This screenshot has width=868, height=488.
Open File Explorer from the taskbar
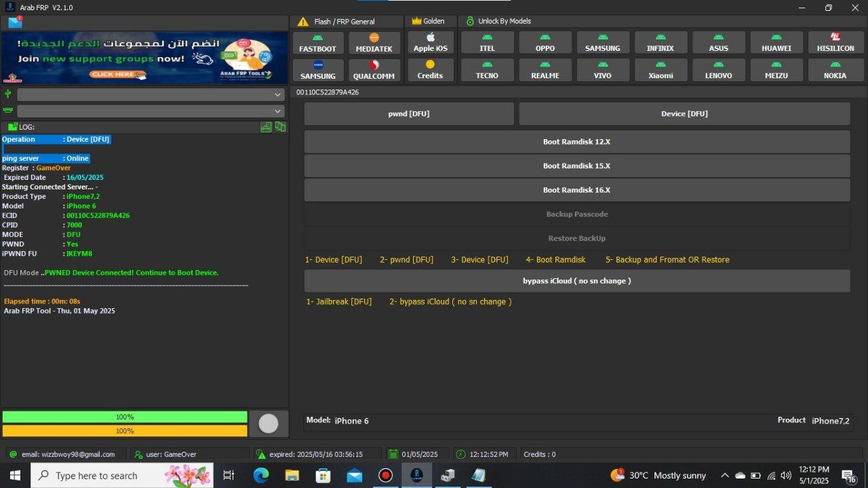click(x=292, y=475)
